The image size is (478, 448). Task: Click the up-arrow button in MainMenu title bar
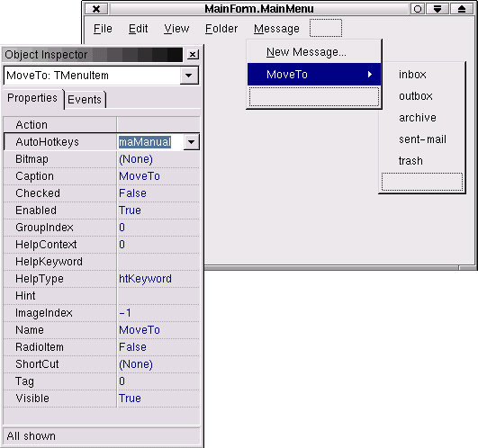coord(462,9)
